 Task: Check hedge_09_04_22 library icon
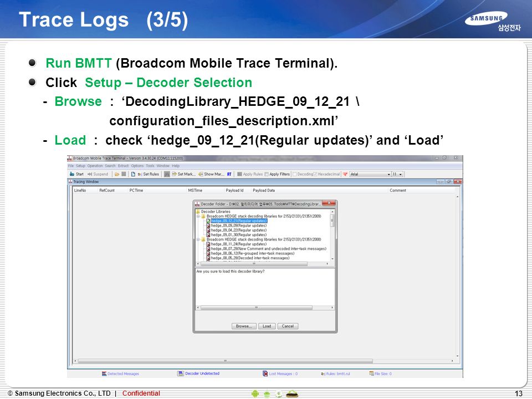[208, 230]
